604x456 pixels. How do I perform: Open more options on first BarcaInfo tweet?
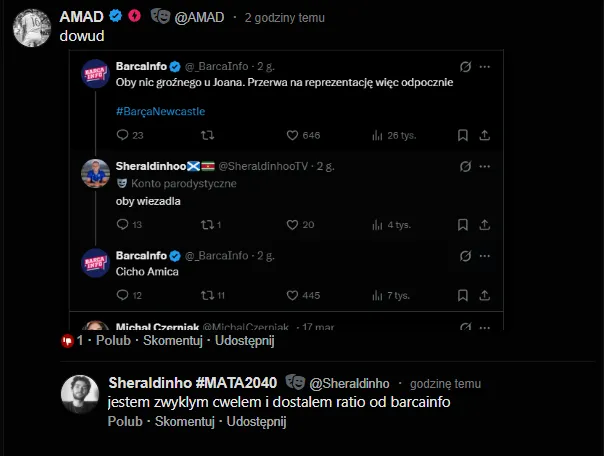pos(485,66)
